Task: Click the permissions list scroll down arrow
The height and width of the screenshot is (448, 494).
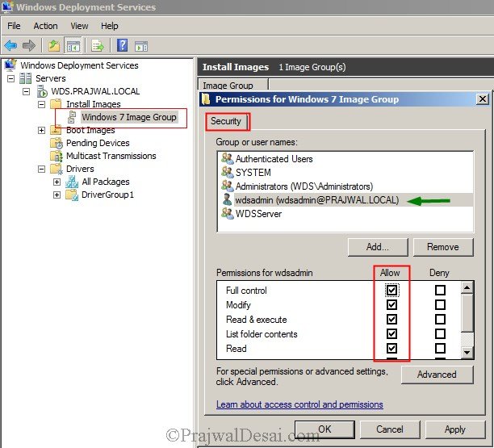Action: pyautogui.click(x=467, y=353)
